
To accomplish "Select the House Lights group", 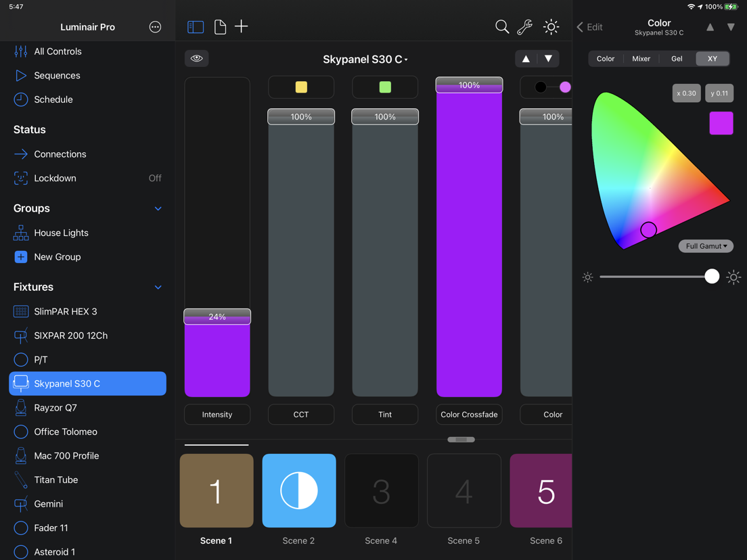I will (x=88, y=233).
